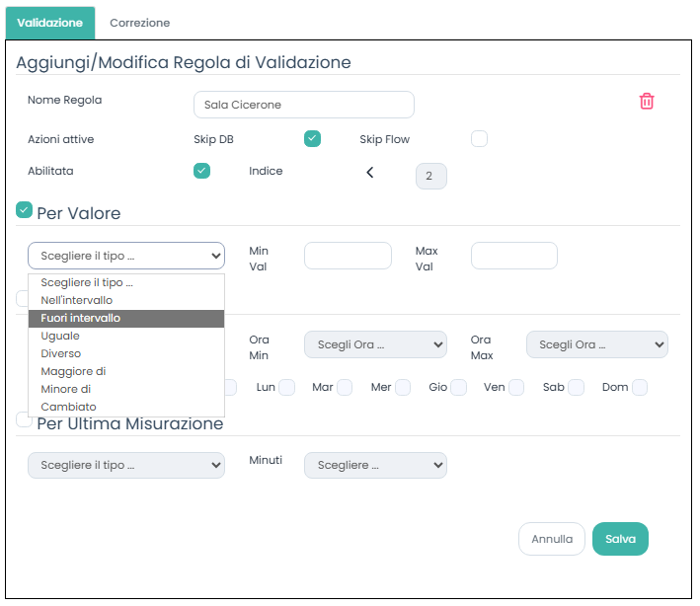Enable Per Ultima Misurazione checkbox
This screenshot has width=700, height=606.
25,419
